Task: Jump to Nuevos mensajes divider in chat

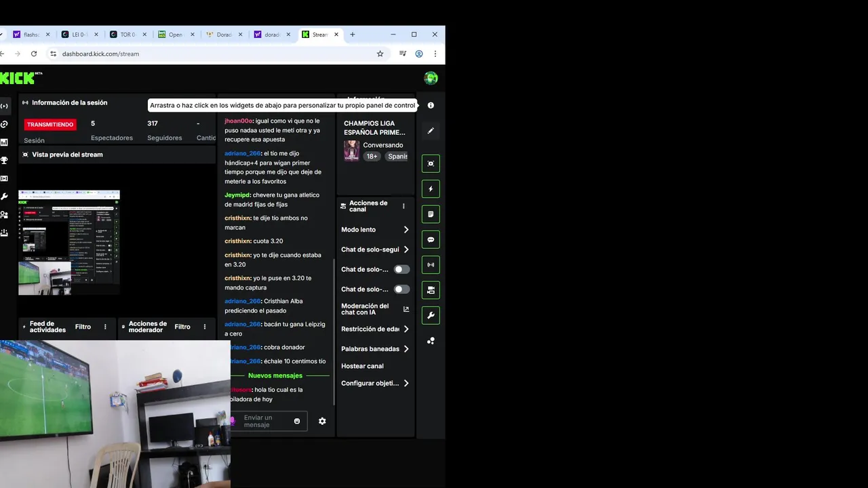Action: click(x=275, y=375)
